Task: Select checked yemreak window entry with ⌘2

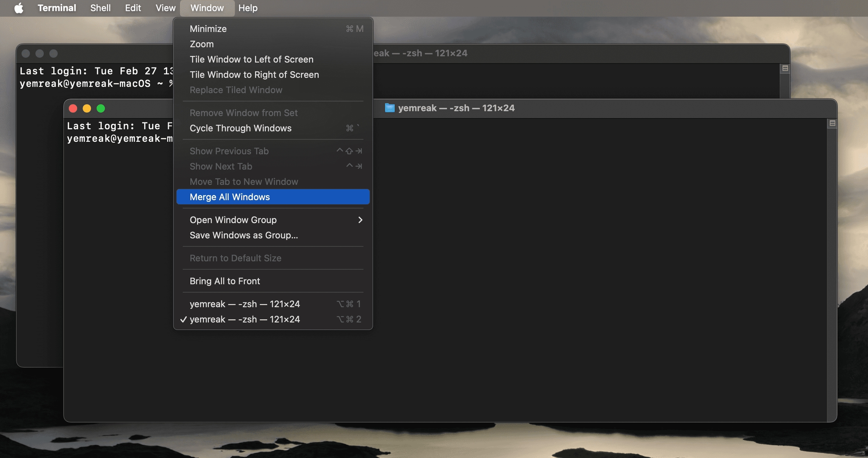Action: pos(245,319)
